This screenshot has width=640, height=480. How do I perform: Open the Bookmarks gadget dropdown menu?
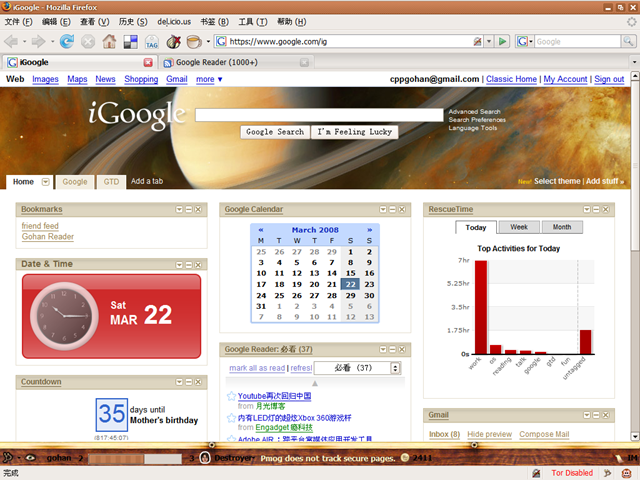(x=179, y=209)
